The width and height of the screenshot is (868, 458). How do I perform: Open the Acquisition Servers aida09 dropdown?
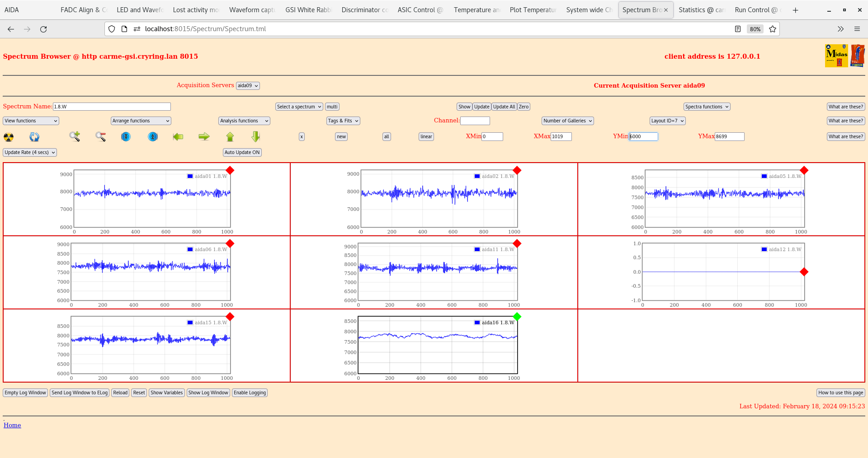(x=248, y=86)
